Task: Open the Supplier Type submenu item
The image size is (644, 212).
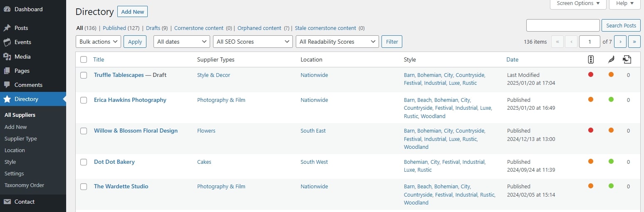Action: pos(20,138)
